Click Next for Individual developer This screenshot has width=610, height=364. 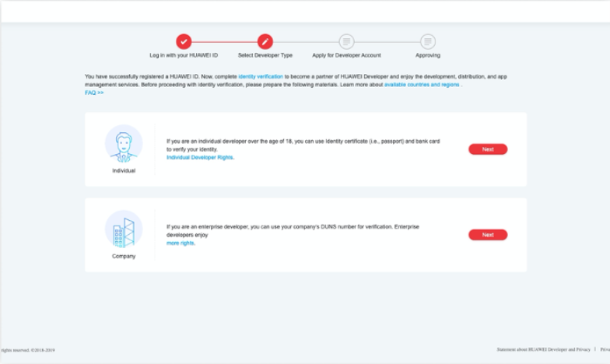coord(488,149)
